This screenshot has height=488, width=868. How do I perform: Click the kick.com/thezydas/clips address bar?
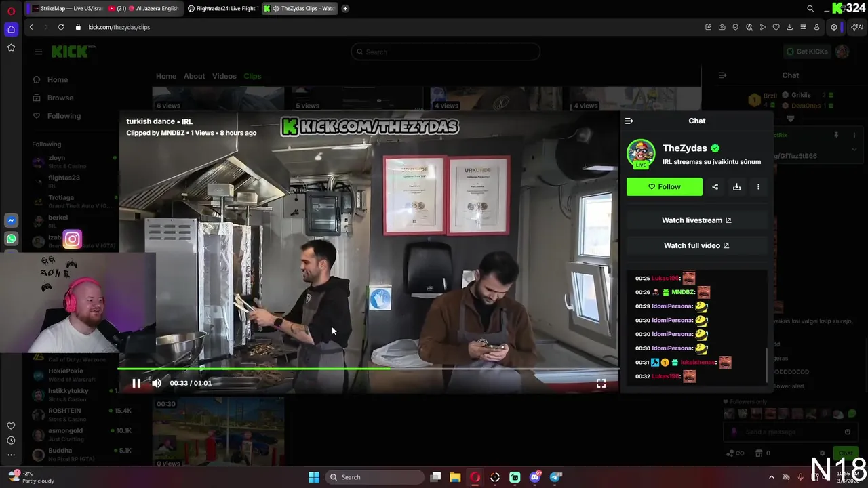pyautogui.click(x=119, y=27)
